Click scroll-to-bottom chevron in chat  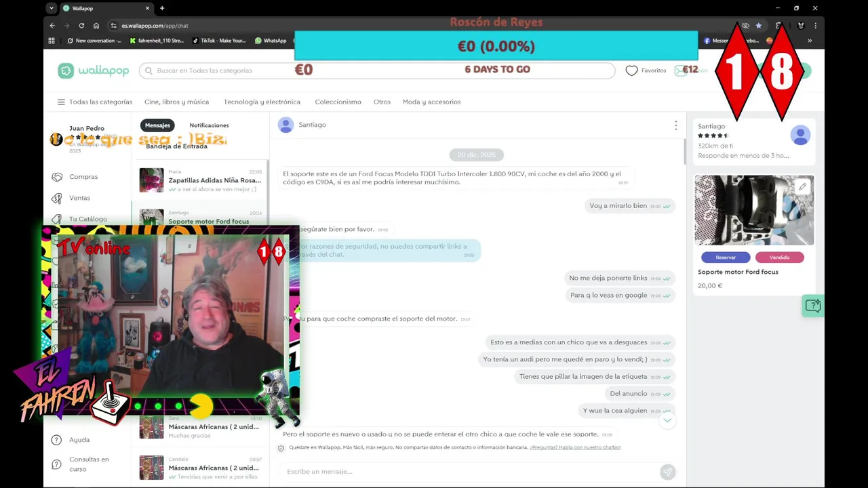click(667, 420)
